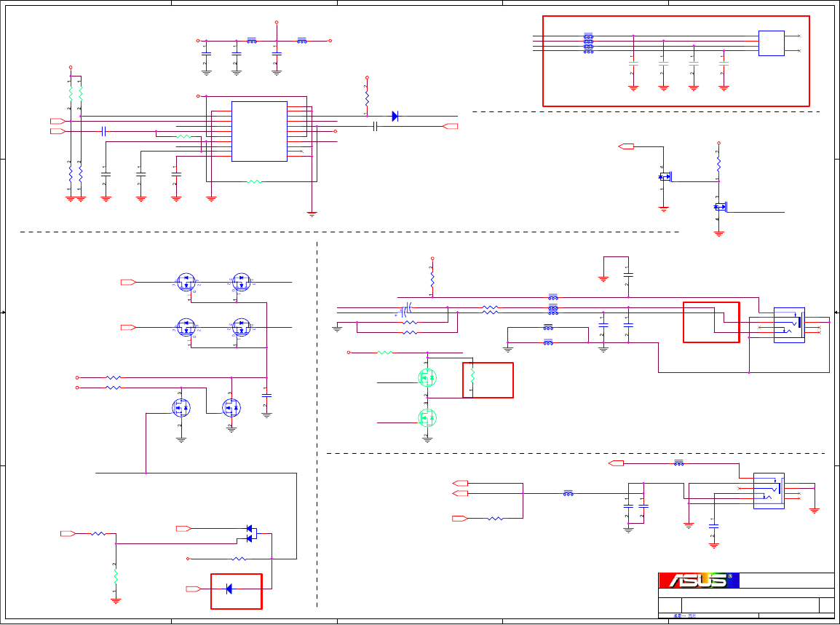
Task: Select the dual-diode symbol with two stacked diodes
Action: coord(250,534)
